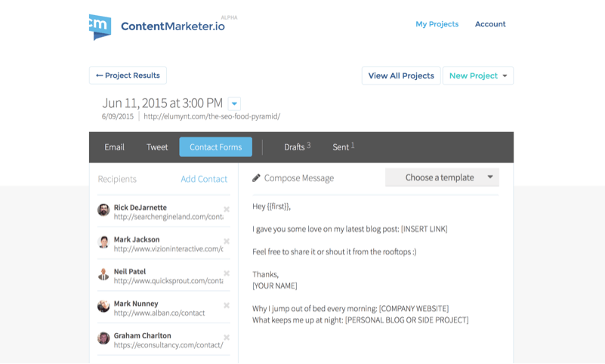Screen dimensions: 605x364
Task: Click the [PERSONAL BLOG OR SIDE PROJECT] line
Action: pos(361,320)
